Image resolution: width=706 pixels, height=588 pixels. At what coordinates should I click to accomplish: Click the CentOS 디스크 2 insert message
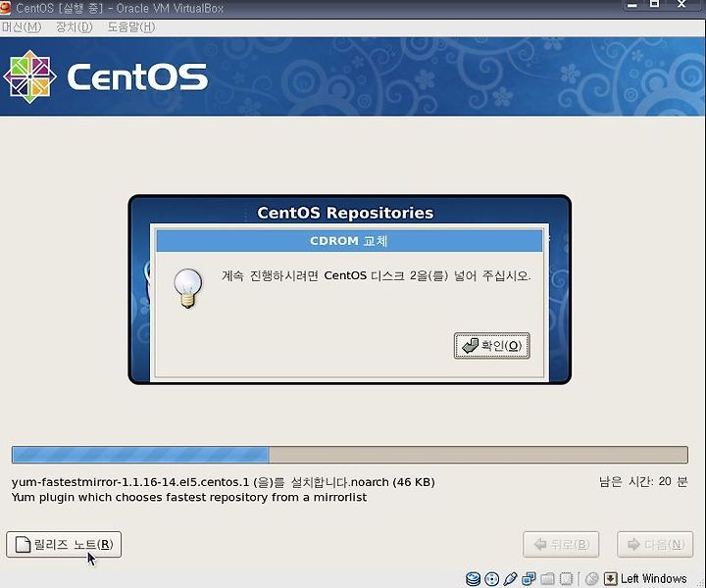[376, 275]
